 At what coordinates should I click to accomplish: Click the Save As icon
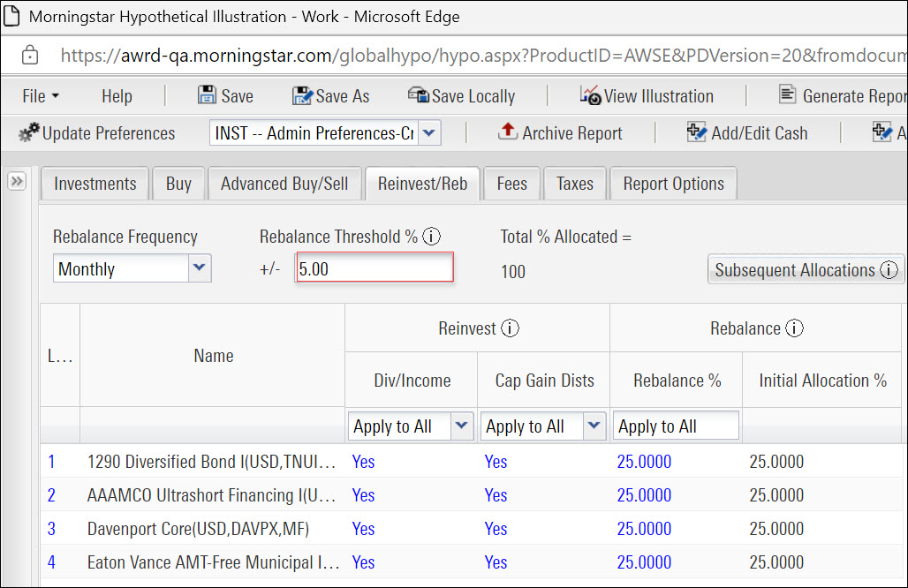click(x=302, y=95)
